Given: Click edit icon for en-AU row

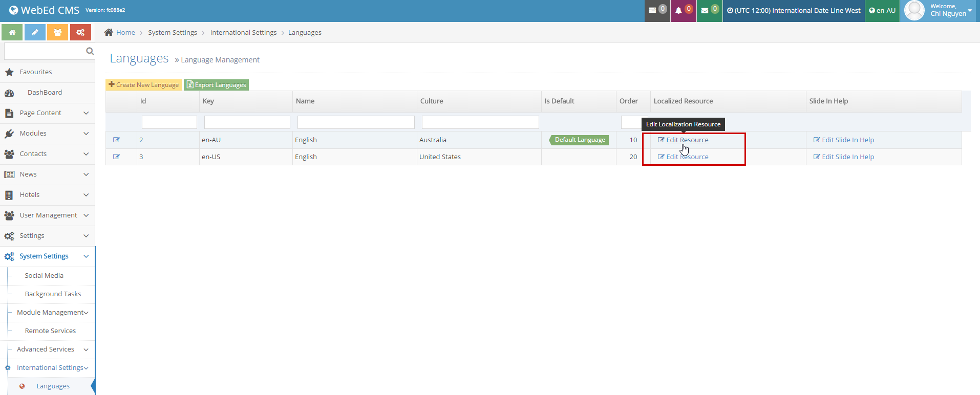Looking at the screenshot, I should coord(116,140).
